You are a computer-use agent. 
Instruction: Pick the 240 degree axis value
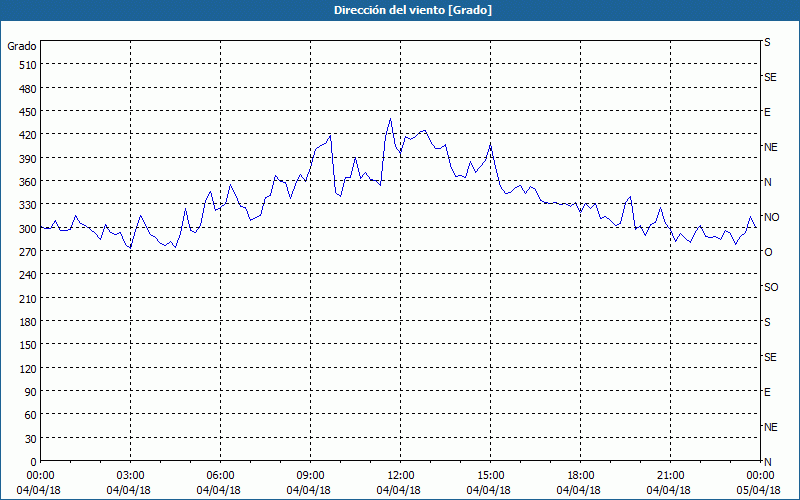pos(28,275)
